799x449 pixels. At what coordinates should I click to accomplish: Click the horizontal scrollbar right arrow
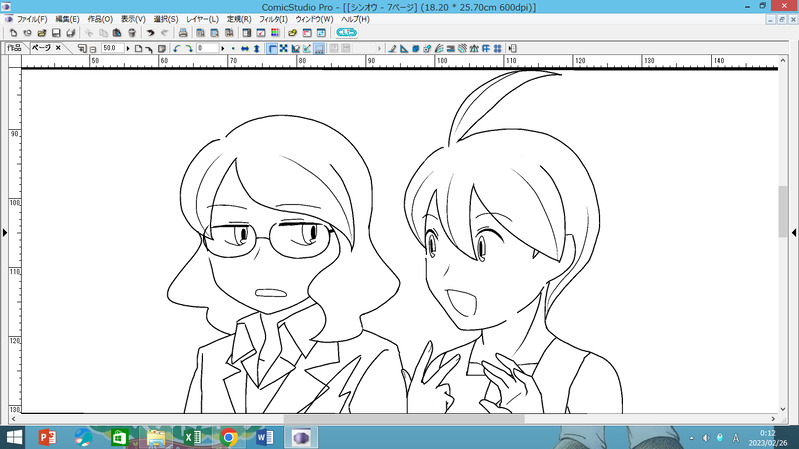(x=773, y=419)
